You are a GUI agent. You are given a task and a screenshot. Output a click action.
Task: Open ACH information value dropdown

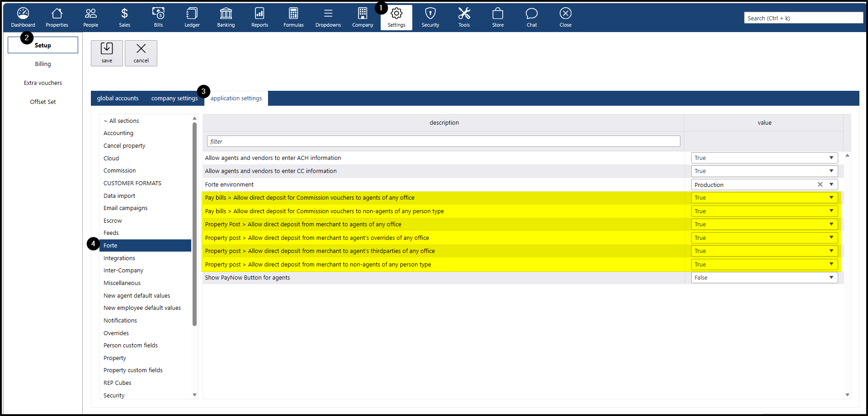coord(831,158)
